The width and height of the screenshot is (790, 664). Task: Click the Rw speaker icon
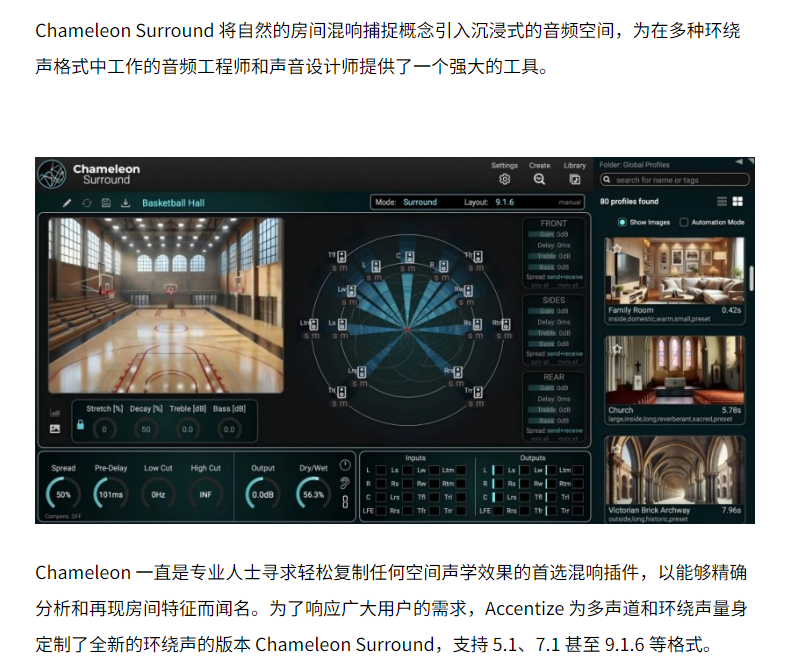(468, 291)
